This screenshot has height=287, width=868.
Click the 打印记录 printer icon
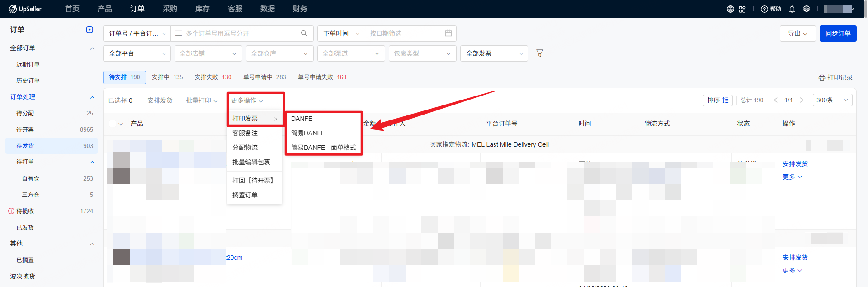(x=821, y=77)
